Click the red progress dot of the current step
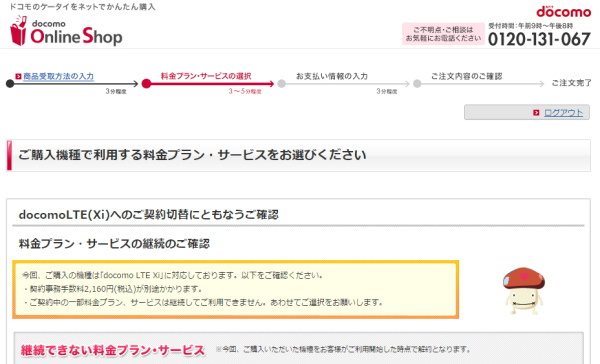The width and height of the screenshot is (600, 364). pos(146,83)
